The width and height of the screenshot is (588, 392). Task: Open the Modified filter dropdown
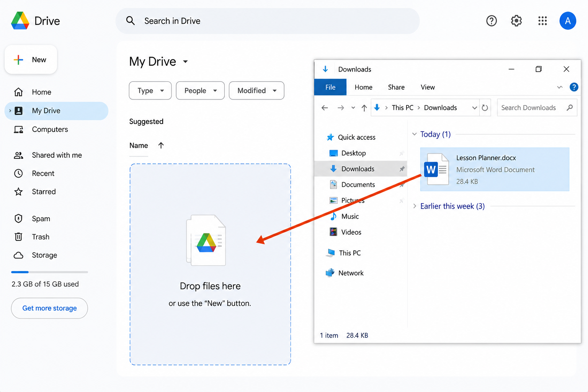[256, 91]
